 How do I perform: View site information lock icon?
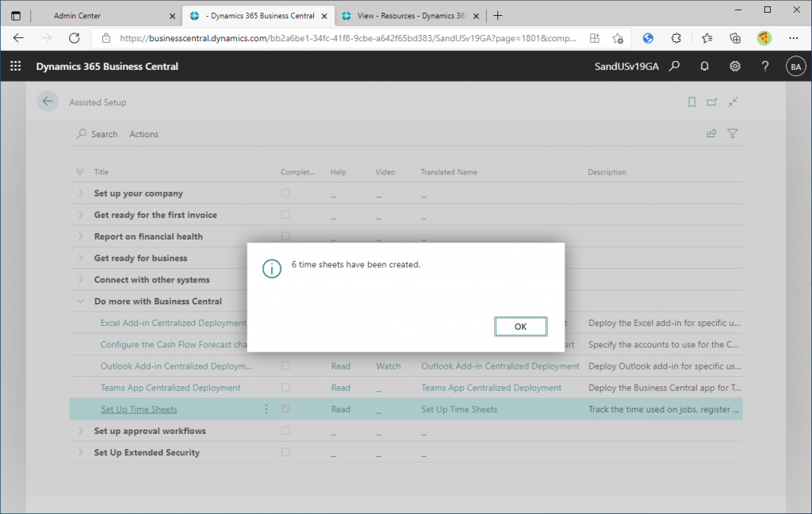[x=105, y=38]
